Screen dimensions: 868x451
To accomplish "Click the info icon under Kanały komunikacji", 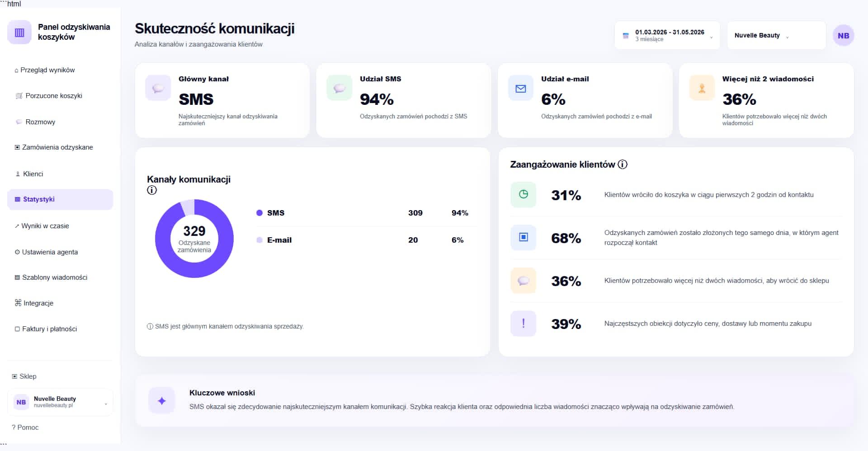I will tap(152, 190).
